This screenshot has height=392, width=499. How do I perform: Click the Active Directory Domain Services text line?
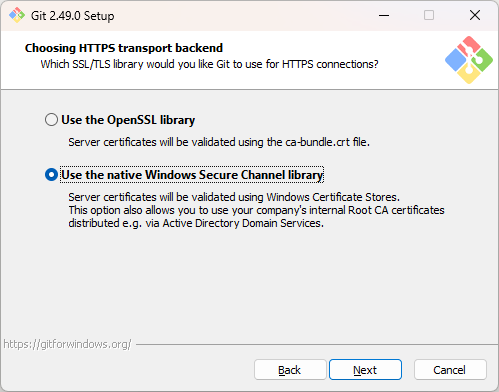click(x=196, y=223)
